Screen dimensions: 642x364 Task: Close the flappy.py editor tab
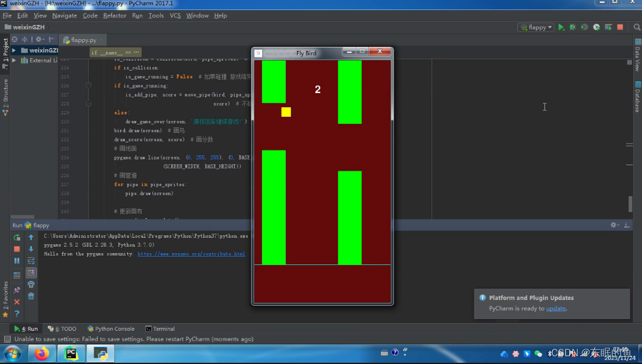(x=101, y=40)
